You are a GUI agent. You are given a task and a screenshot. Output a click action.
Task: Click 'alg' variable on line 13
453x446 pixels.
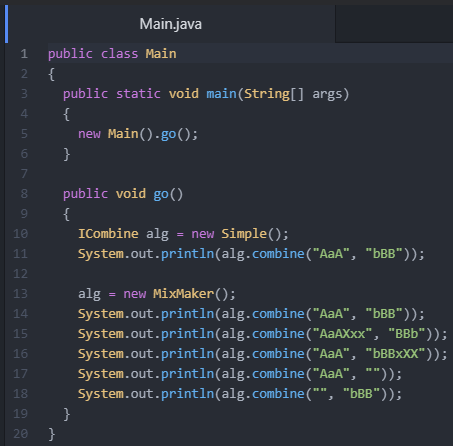click(x=89, y=294)
